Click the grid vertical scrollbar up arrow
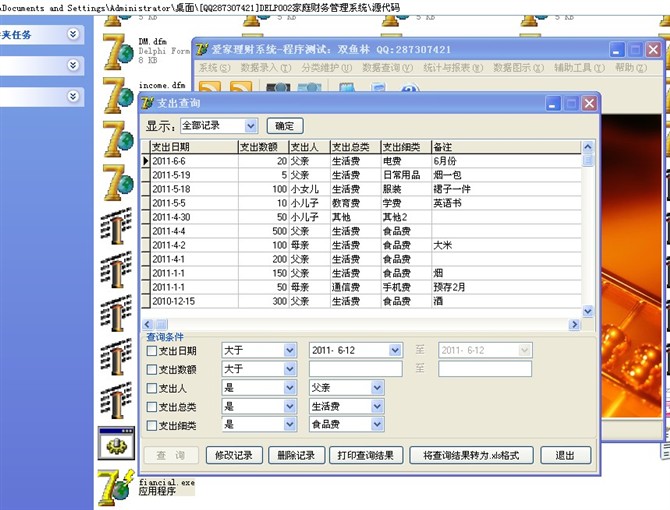The image size is (670, 510). [x=588, y=147]
